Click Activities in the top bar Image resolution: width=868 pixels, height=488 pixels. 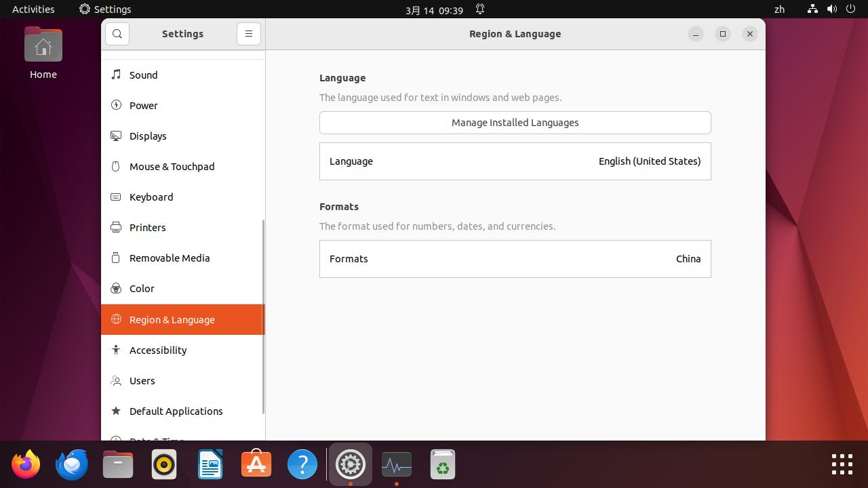(x=33, y=9)
